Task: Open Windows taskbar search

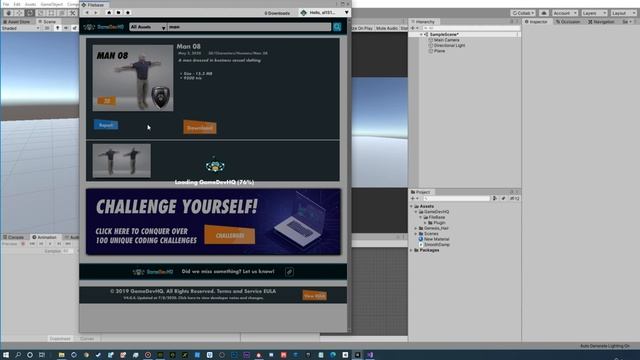Action: [18, 355]
